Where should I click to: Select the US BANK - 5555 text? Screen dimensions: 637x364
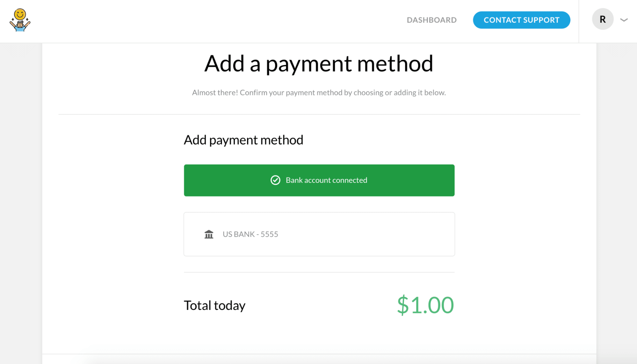(x=250, y=234)
